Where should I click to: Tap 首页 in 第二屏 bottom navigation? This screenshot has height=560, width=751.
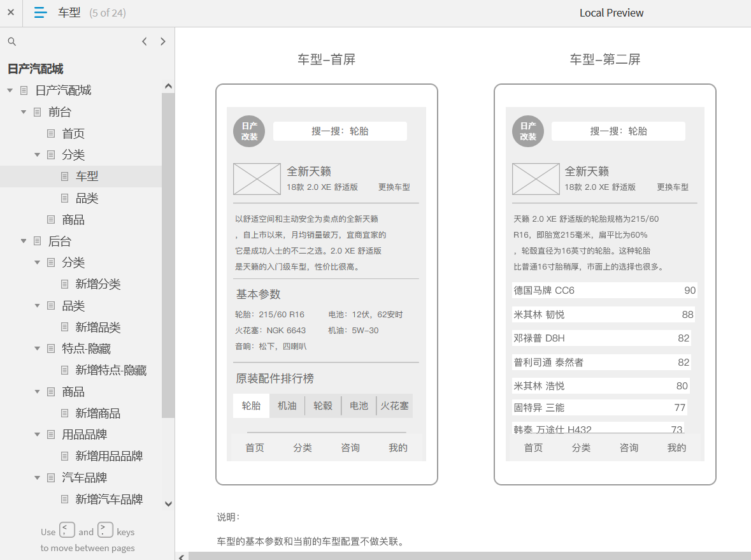pos(534,448)
